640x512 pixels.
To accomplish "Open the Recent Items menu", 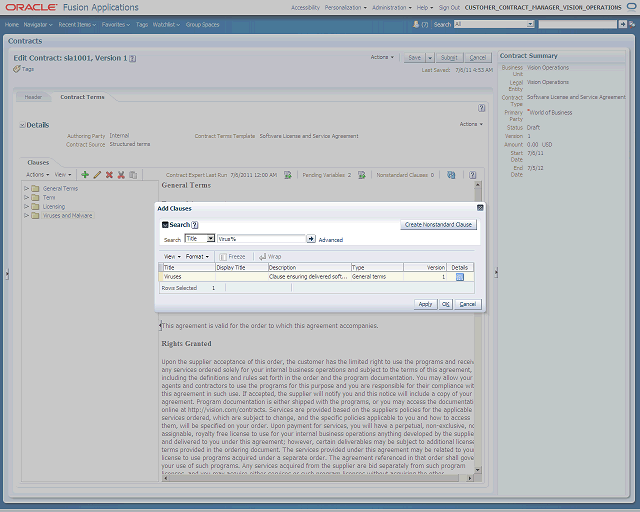I will 77,24.
